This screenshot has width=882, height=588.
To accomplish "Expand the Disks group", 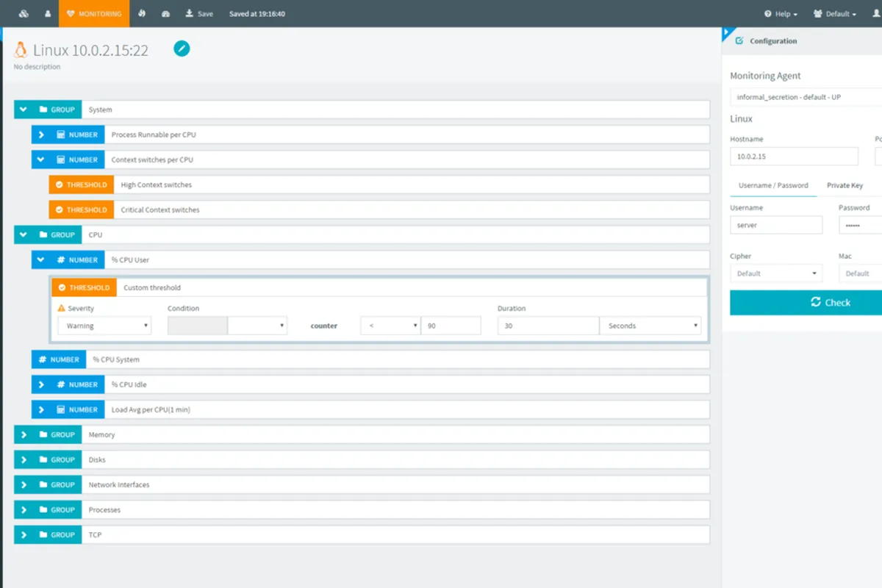I will pyautogui.click(x=24, y=459).
